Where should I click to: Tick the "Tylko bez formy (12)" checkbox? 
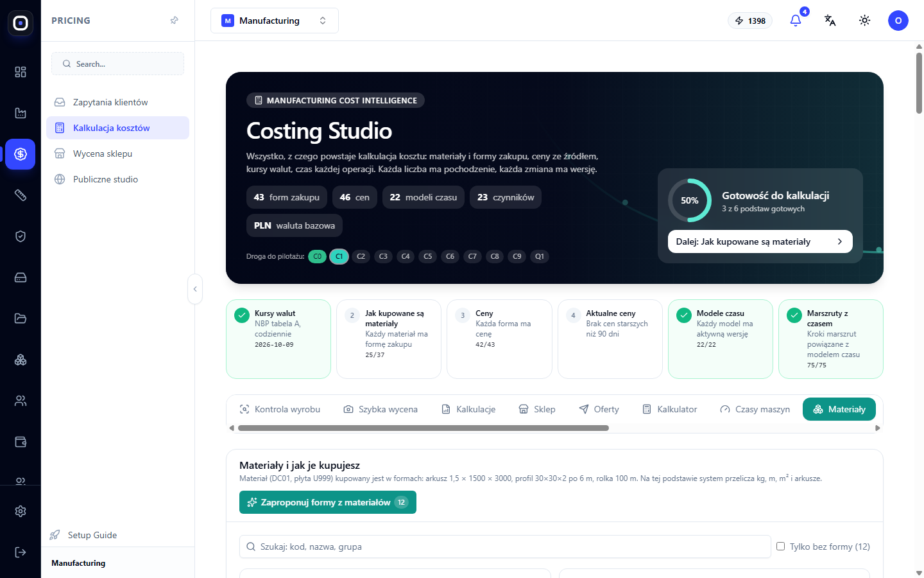pos(781,547)
